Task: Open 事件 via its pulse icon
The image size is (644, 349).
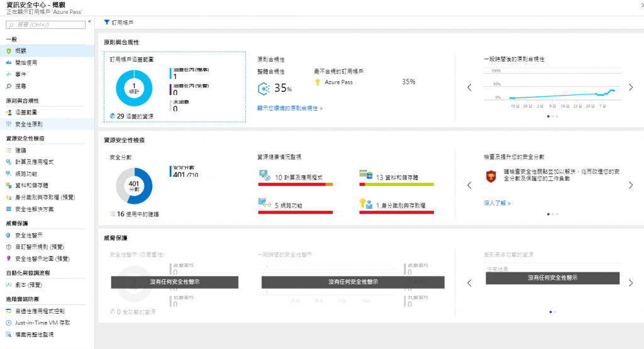Action: [x=9, y=74]
